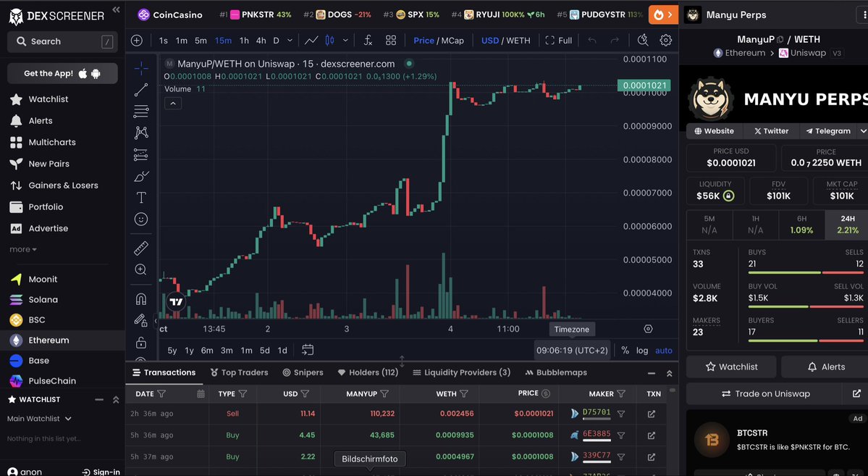Select line chart style icon
The image size is (868, 476).
click(311, 41)
